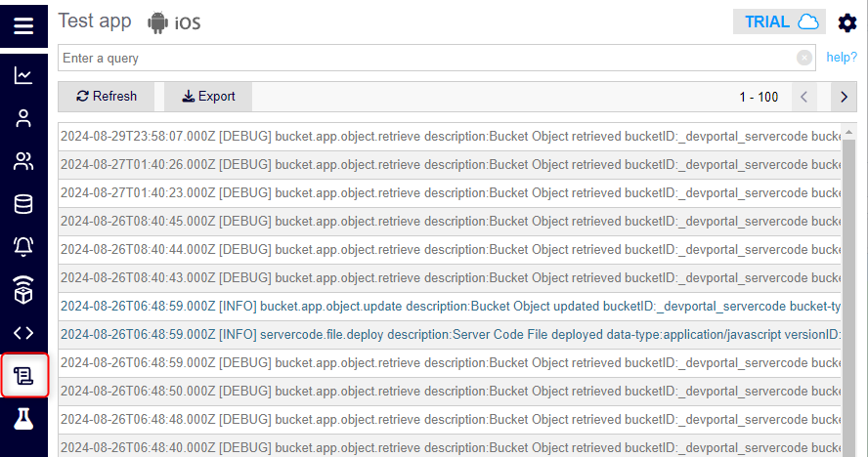Open the help? link
The width and height of the screenshot is (868, 457).
click(842, 57)
